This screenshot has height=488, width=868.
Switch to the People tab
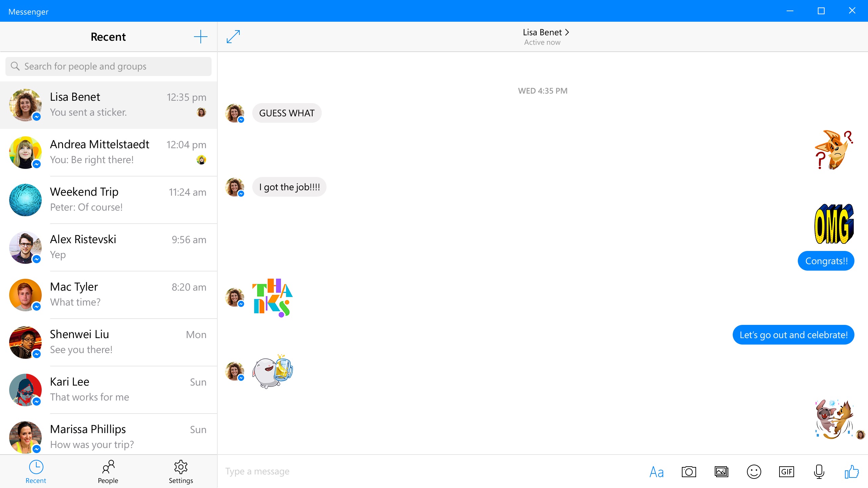(108, 471)
